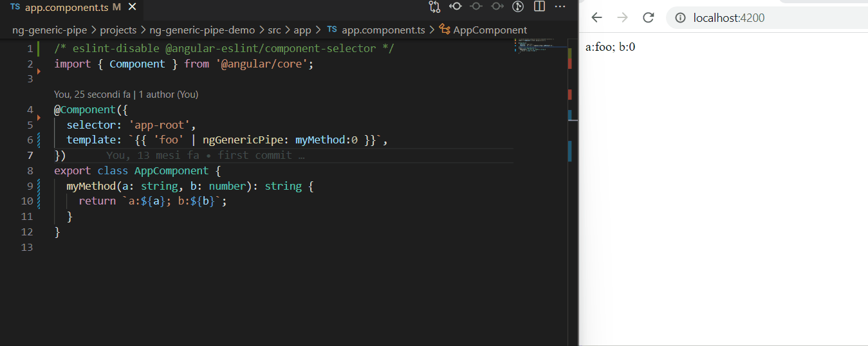Click line number 9 in gutter

click(30, 187)
